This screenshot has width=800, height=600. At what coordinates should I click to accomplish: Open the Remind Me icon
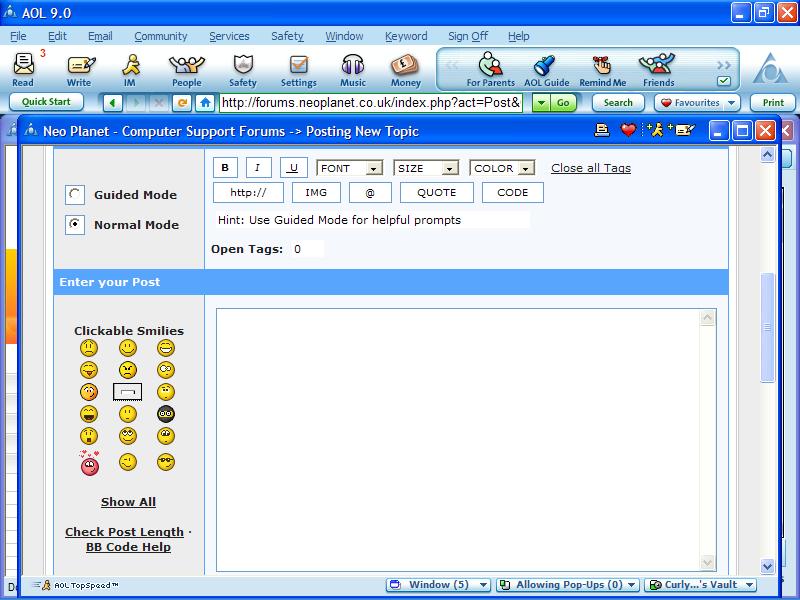(603, 69)
